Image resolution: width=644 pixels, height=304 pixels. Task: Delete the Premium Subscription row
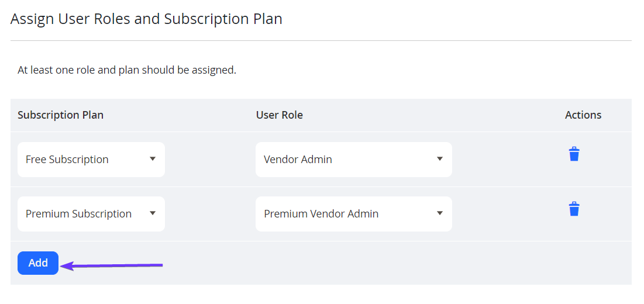click(574, 209)
